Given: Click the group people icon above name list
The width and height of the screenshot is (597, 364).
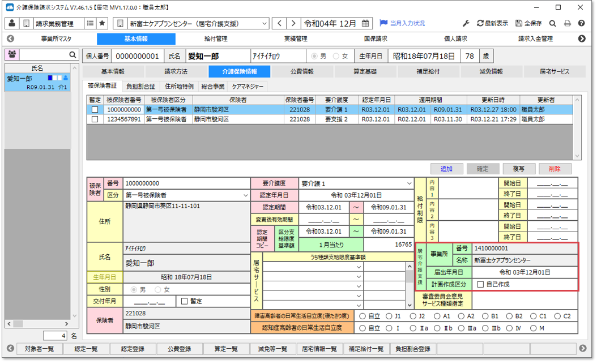Looking at the screenshot, I should pos(12,54).
